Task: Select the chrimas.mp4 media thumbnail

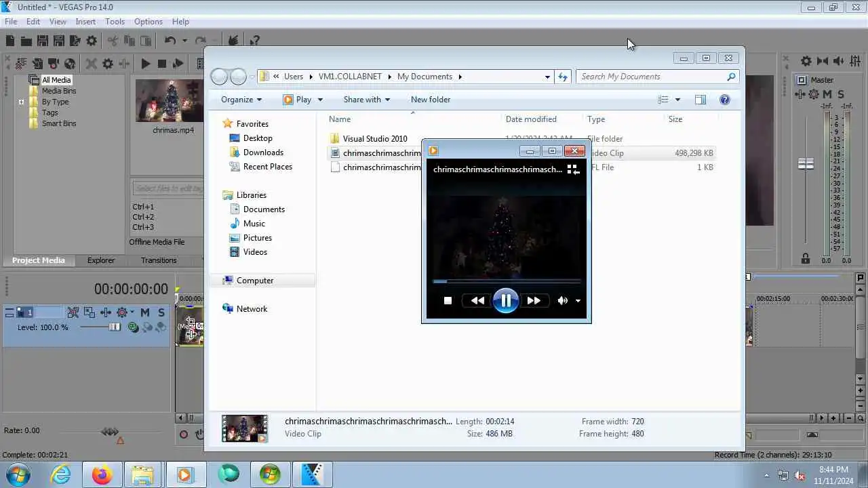Action: 169,101
